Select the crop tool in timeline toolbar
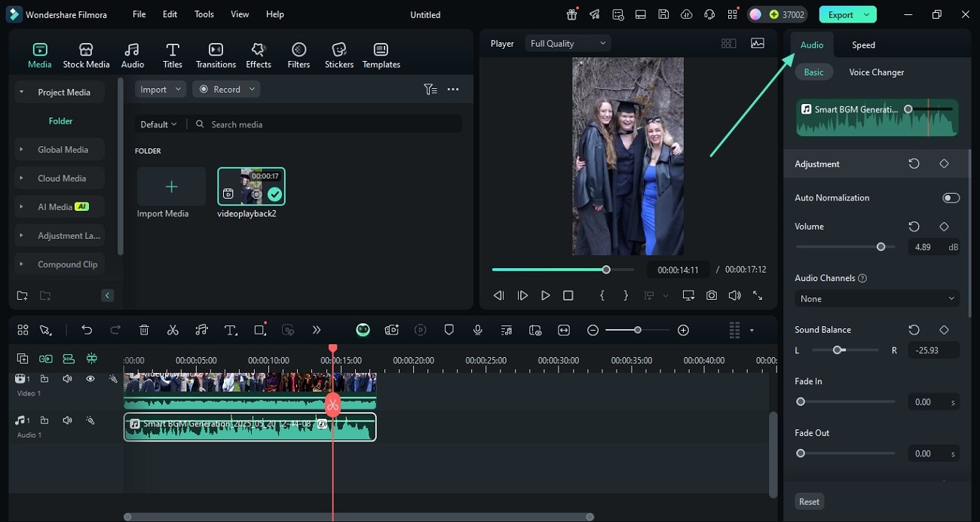The height and width of the screenshot is (522, 980). 260,330
